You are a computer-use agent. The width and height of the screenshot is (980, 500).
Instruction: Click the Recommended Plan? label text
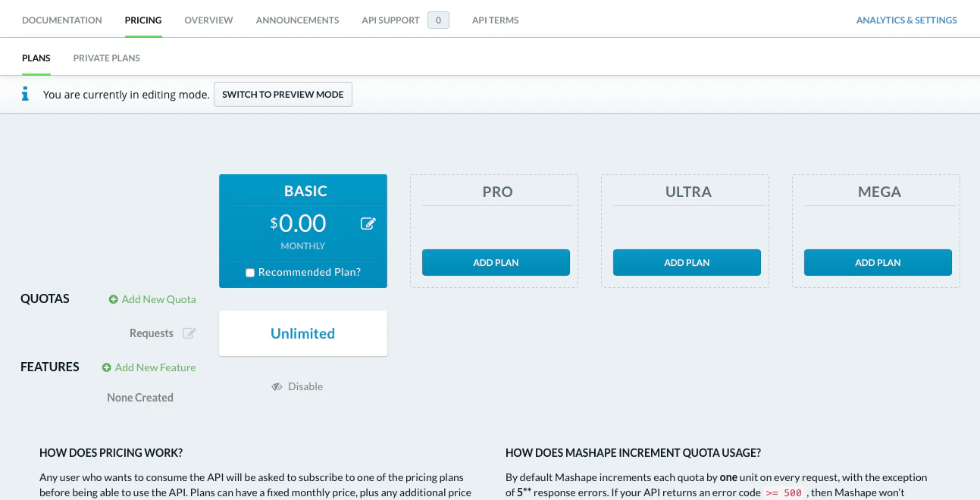click(309, 272)
